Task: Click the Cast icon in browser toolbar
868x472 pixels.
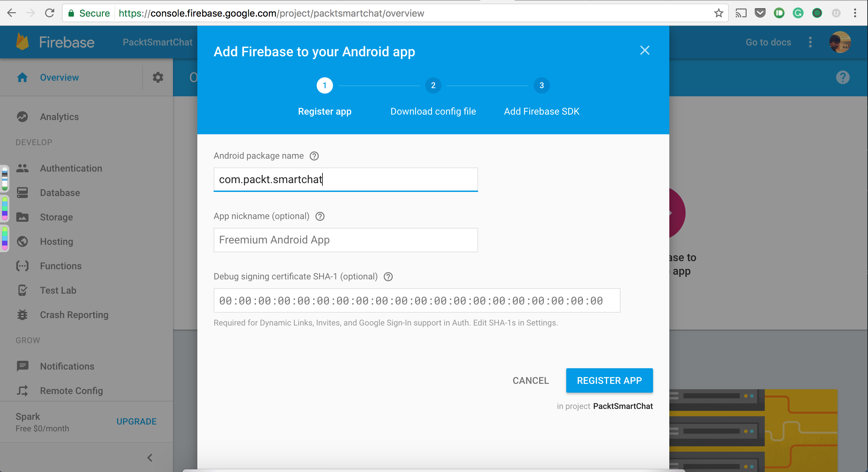Action: [x=741, y=13]
